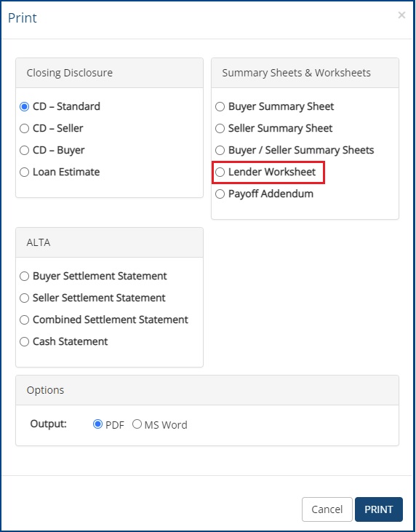This screenshot has height=532, width=416.
Task: Click the Print dialog title
Action: point(23,17)
